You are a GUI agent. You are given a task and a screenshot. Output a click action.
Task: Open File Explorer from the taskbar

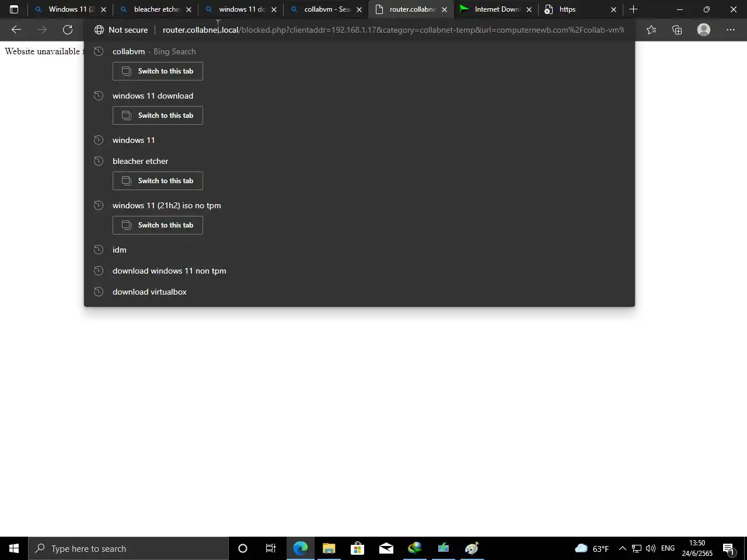tap(329, 548)
